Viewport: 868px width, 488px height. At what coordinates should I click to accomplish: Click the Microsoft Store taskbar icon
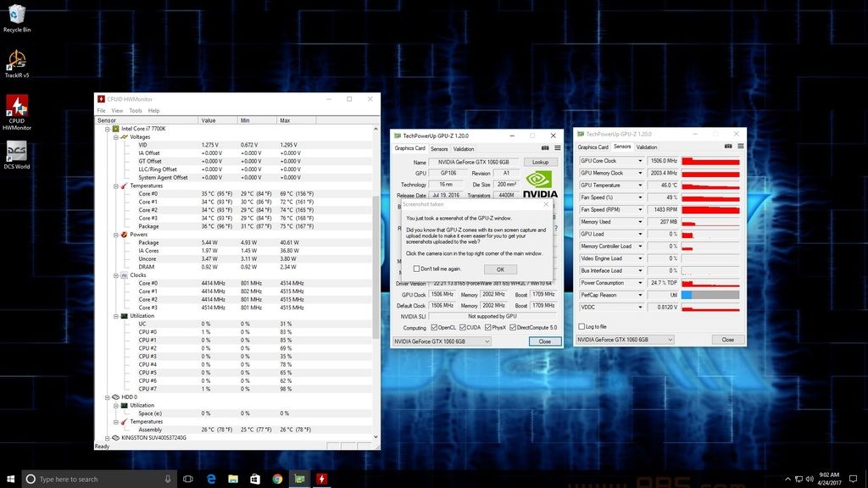(x=254, y=479)
